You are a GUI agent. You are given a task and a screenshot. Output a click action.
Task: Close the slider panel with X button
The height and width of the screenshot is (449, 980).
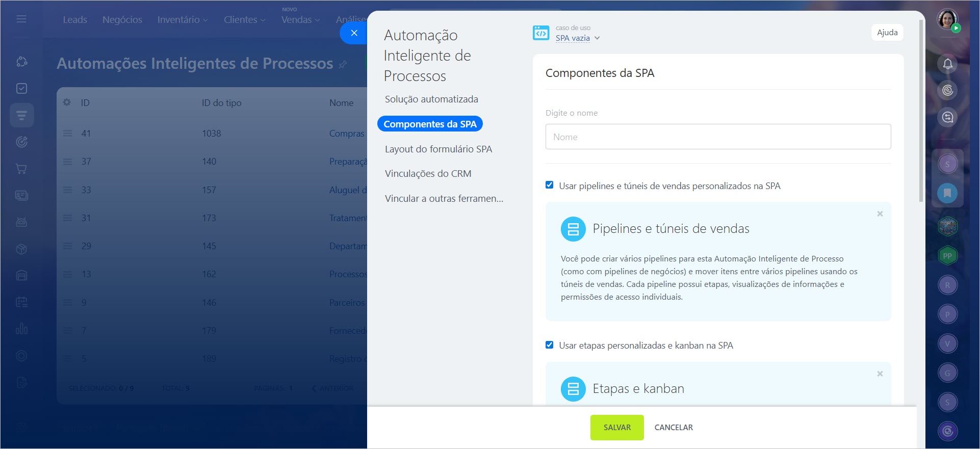click(x=354, y=33)
